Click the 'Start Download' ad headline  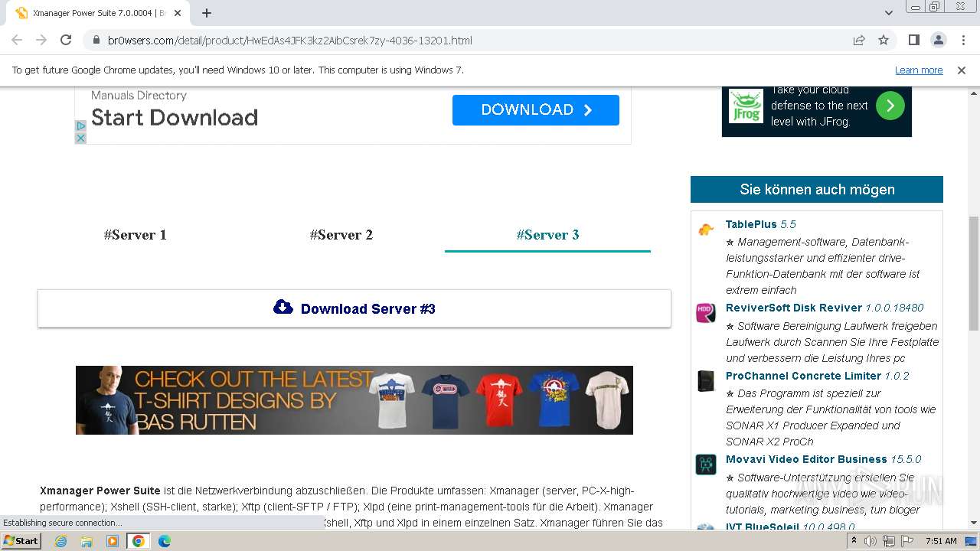coord(175,118)
